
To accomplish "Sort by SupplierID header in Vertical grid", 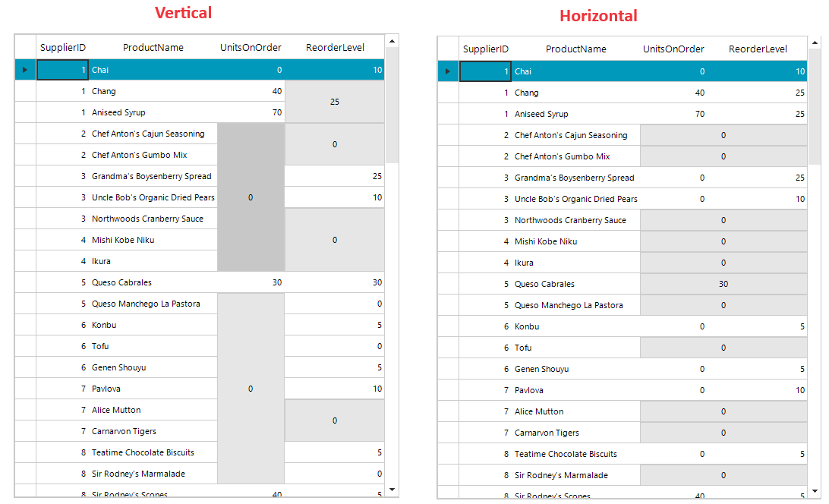I will coord(63,47).
